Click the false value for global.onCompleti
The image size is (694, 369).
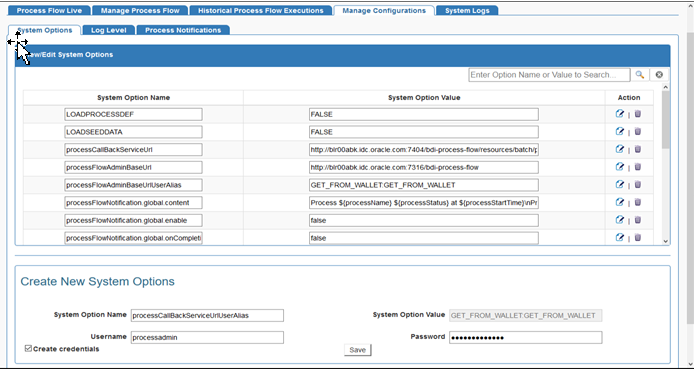coord(424,238)
